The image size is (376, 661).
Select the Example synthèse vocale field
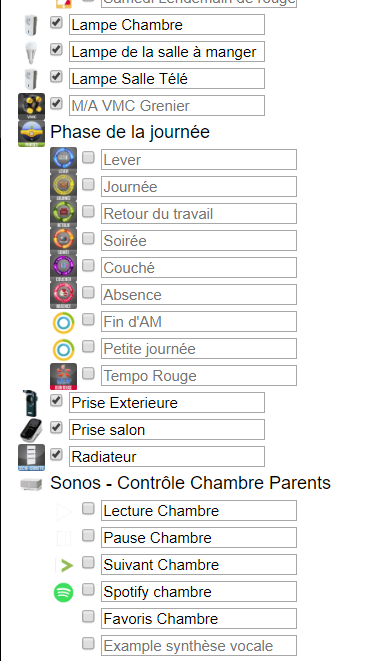click(199, 645)
